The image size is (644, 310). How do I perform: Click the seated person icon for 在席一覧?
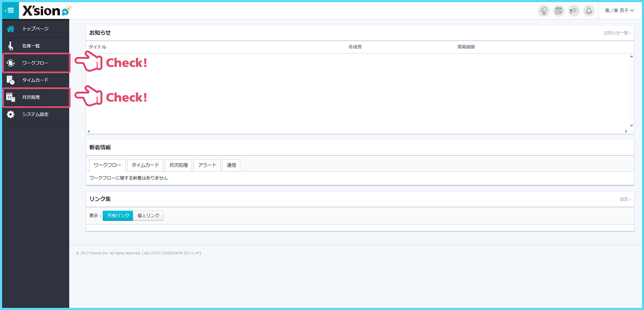(x=11, y=46)
